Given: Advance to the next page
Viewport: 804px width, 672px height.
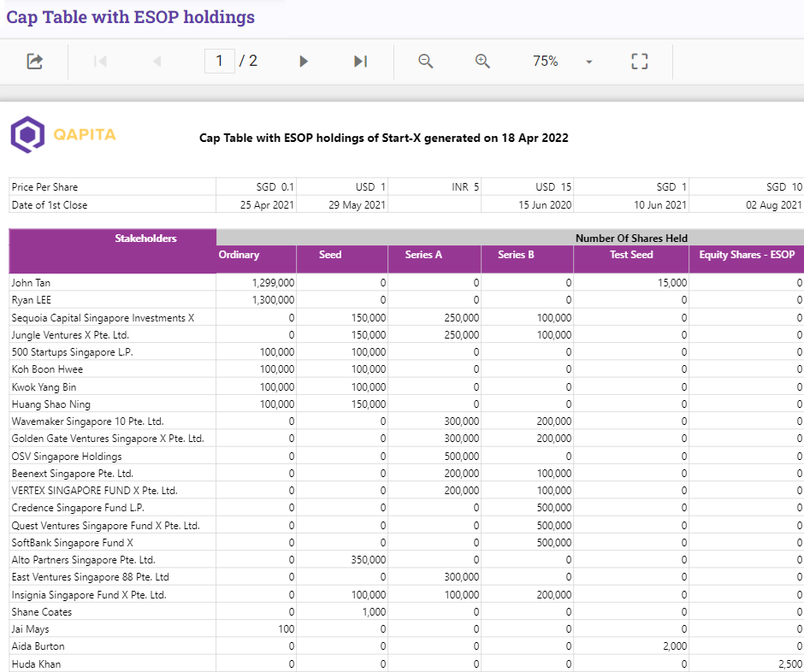Looking at the screenshot, I should pos(304,62).
